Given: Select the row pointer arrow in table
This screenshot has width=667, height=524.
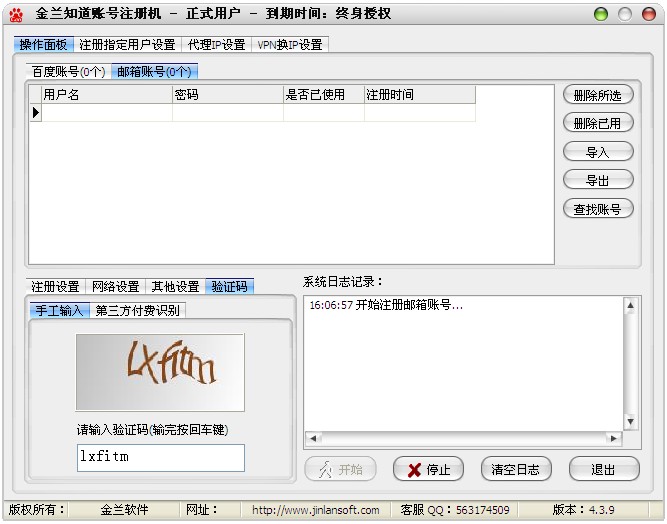Looking at the screenshot, I should 36,113.
